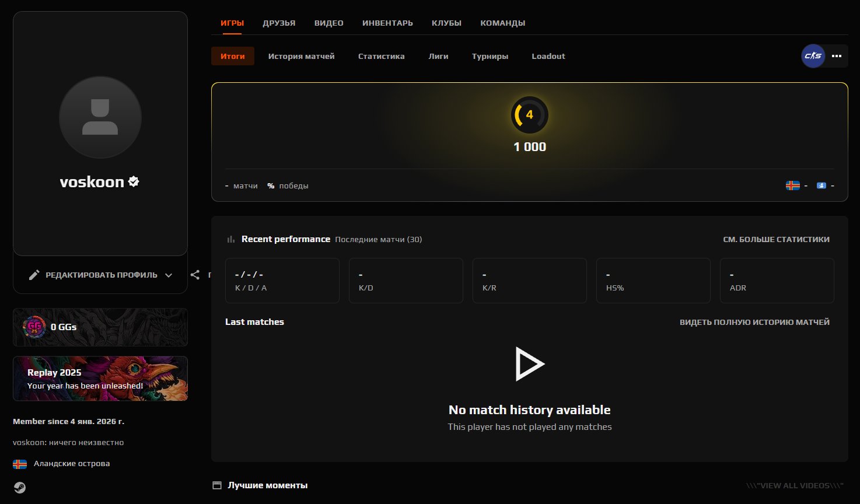Click См. больше статистики link
The image size is (860, 504).
click(776, 239)
